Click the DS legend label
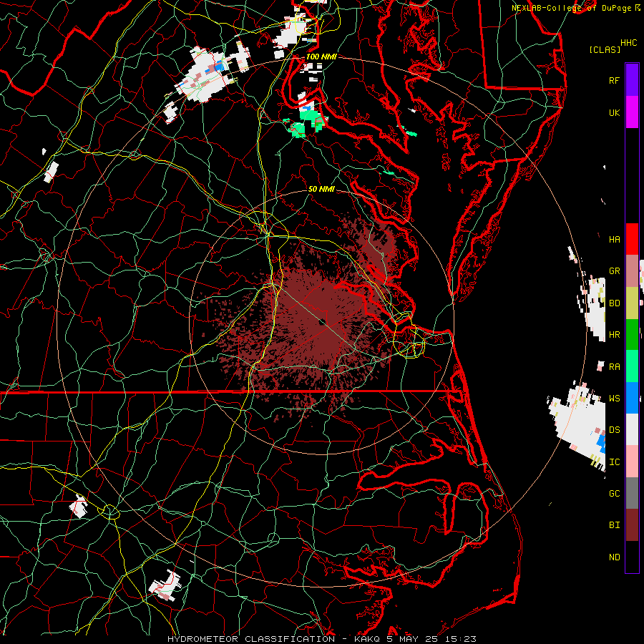 pyautogui.click(x=615, y=429)
